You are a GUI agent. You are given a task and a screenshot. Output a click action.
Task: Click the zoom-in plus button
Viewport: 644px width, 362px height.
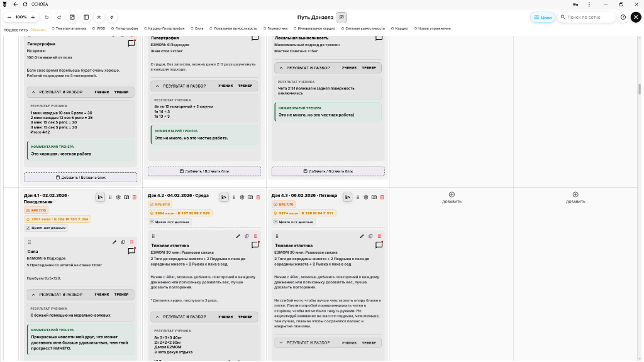(33, 17)
